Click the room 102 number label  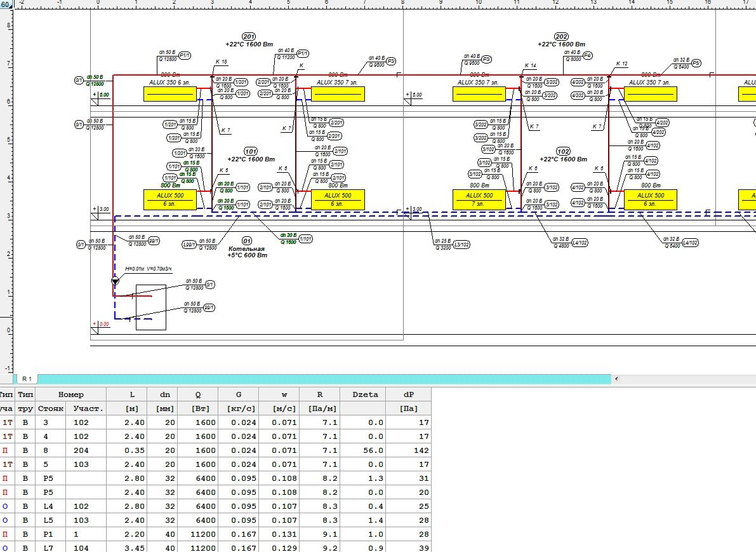pyautogui.click(x=562, y=151)
